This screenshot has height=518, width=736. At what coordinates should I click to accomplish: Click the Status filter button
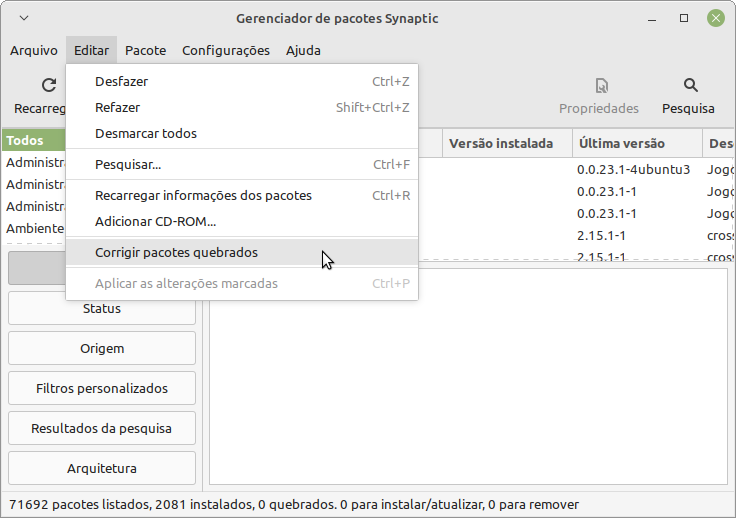tap(102, 308)
